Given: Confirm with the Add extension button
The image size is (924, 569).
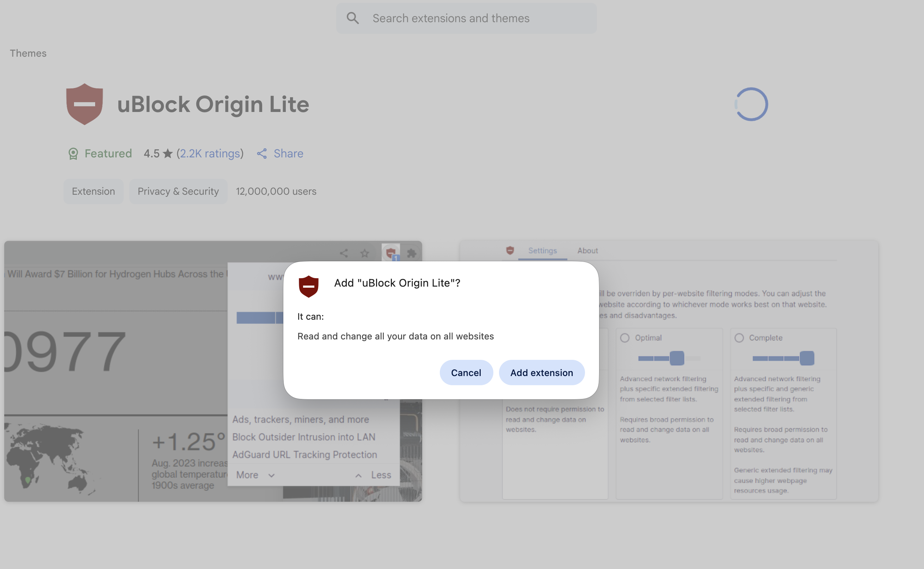Looking at the screenshot, I should 541,373.
